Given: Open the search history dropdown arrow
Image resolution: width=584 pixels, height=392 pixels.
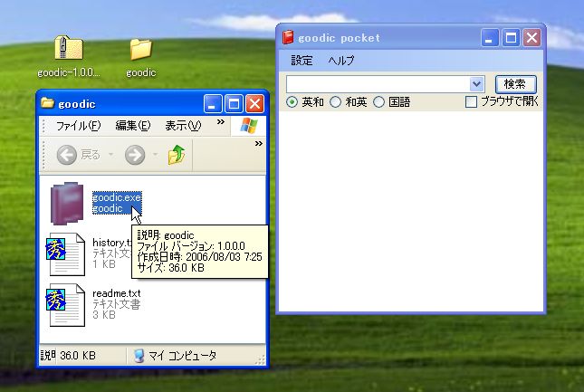Looking at the screenshot, I should [476, 84].
